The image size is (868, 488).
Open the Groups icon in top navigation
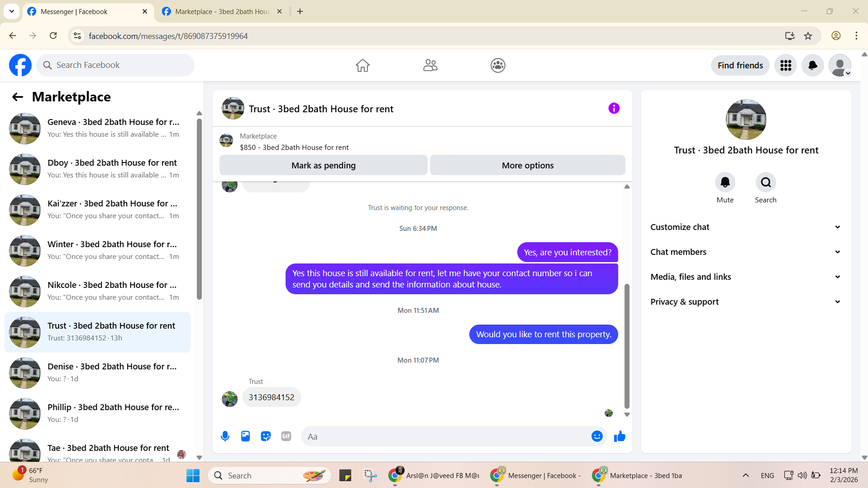coord(498,65)
